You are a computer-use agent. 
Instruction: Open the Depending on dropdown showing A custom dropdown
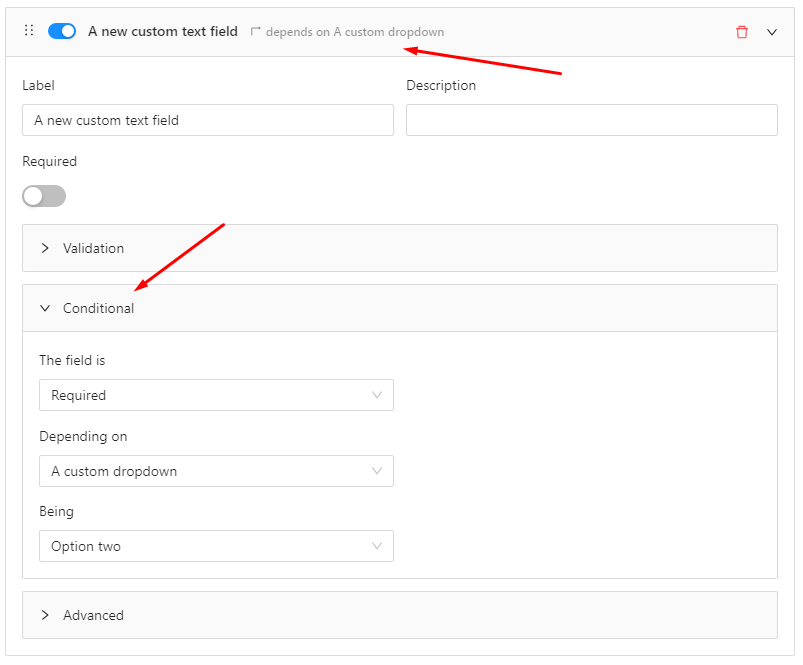[x=216, y=471]
